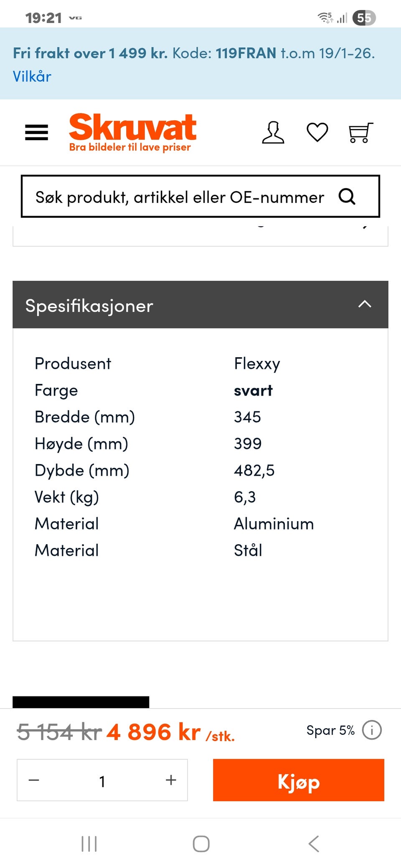Click the quantity number field
This screenshot has height=868, width=401.
point(102,781)
